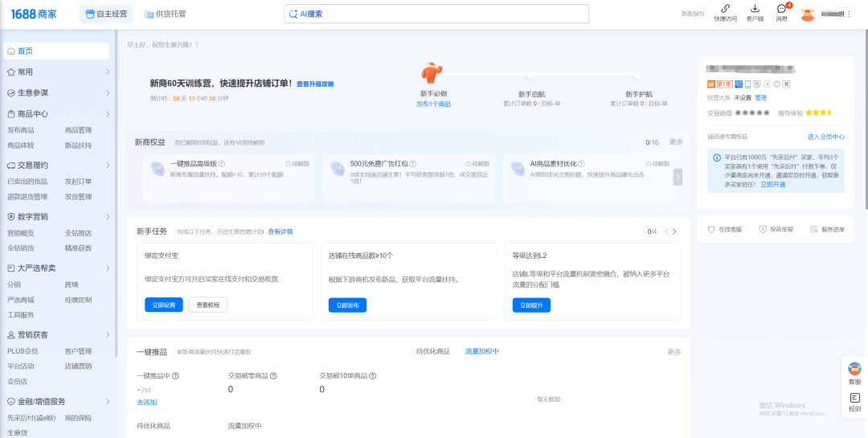
Task: Click help icon next to AI商品素材优化
Action: point(581,164)
